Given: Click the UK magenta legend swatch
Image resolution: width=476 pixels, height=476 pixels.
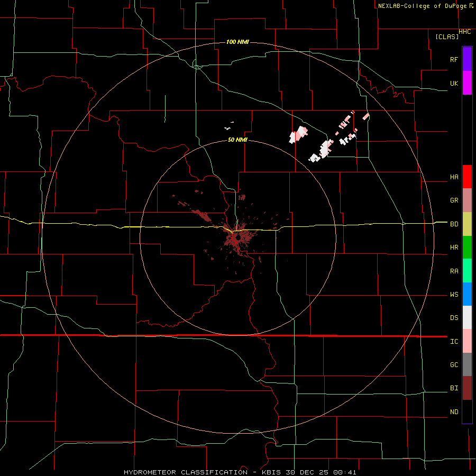Looking at the screenshot, I should (x=467, y=83).
